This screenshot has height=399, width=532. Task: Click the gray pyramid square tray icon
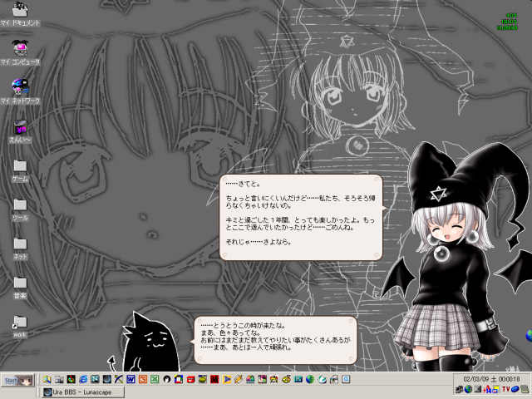(478, 389)
